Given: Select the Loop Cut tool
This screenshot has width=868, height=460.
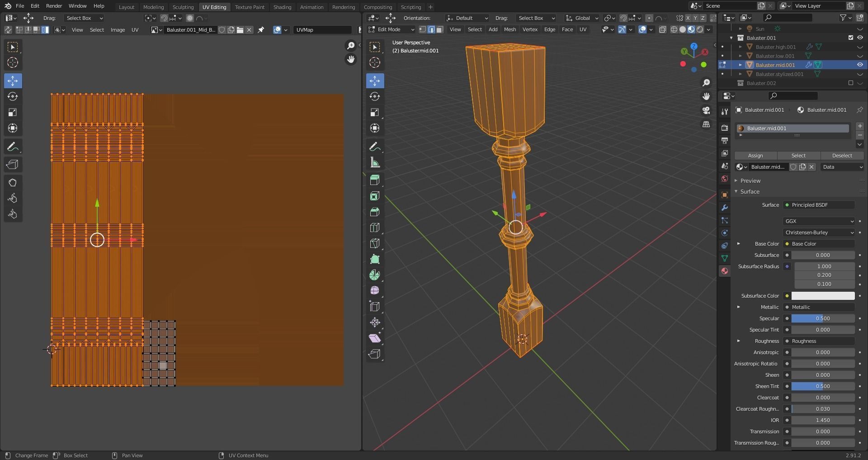Looking at the screenshot, I should (x=375, y=228).
